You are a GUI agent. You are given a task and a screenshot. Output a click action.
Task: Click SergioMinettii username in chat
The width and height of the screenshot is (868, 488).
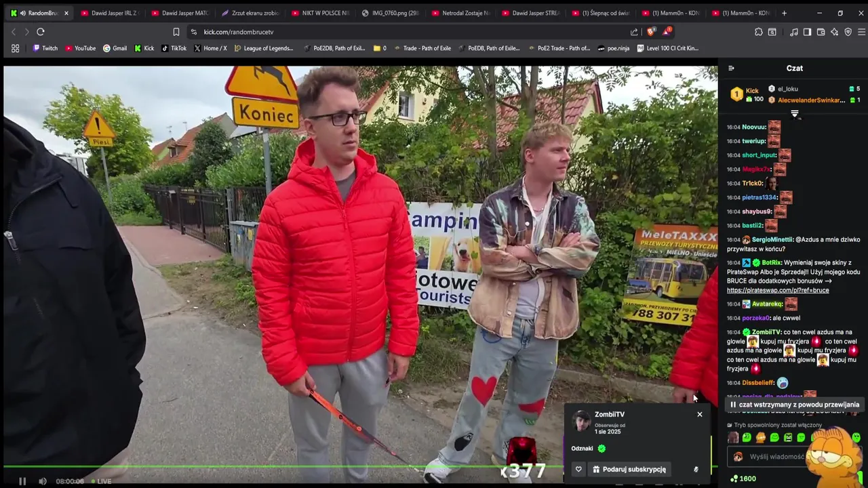tap(772, 239)
